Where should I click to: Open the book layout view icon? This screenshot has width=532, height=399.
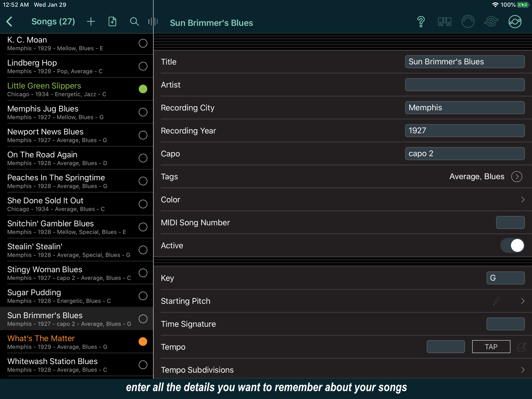[x=444, y=22]
